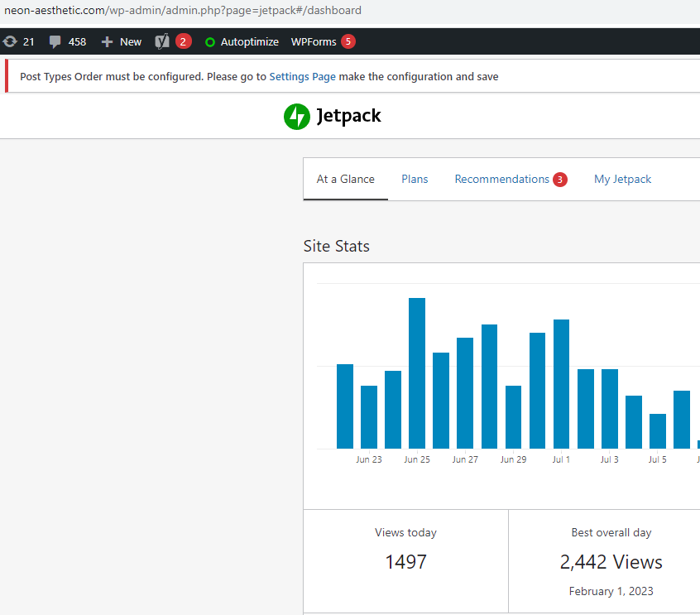Open the New content menu
This screenshot has width=700, height=615.
point(122,42)
